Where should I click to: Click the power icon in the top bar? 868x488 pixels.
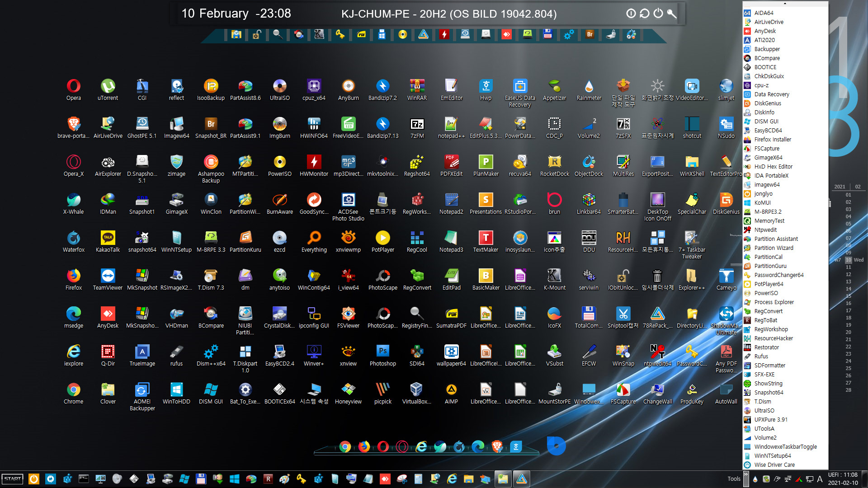tap(658, 14)
